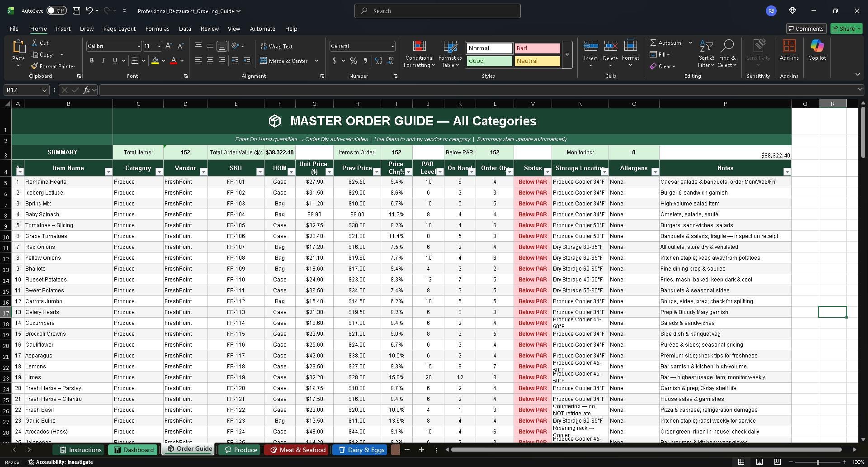Open Conditional Formatting
The width and height of the screenshot is (868, 467).
click(x=419, y=54)
